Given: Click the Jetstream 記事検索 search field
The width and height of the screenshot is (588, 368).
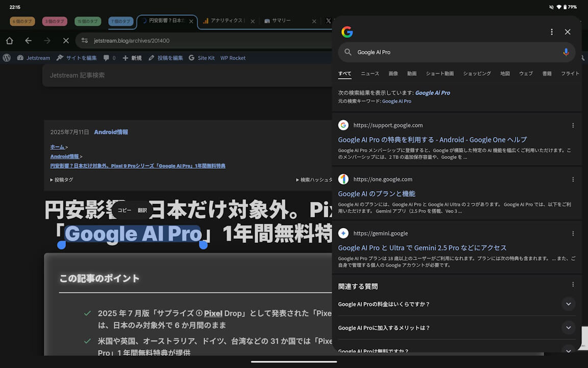Looking at the screenshot, I should [x=187, y=76].
